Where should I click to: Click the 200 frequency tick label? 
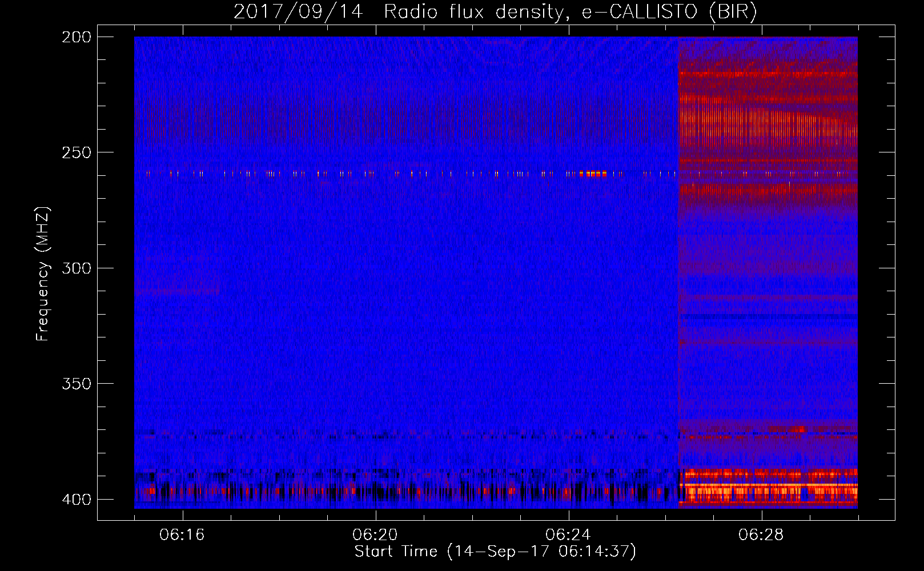click(76, 37)
